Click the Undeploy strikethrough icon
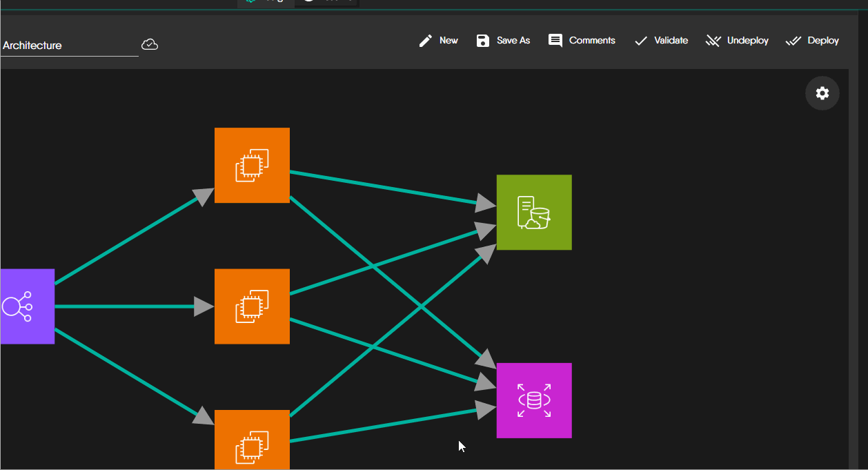The image size is (868, 470). 713,40
